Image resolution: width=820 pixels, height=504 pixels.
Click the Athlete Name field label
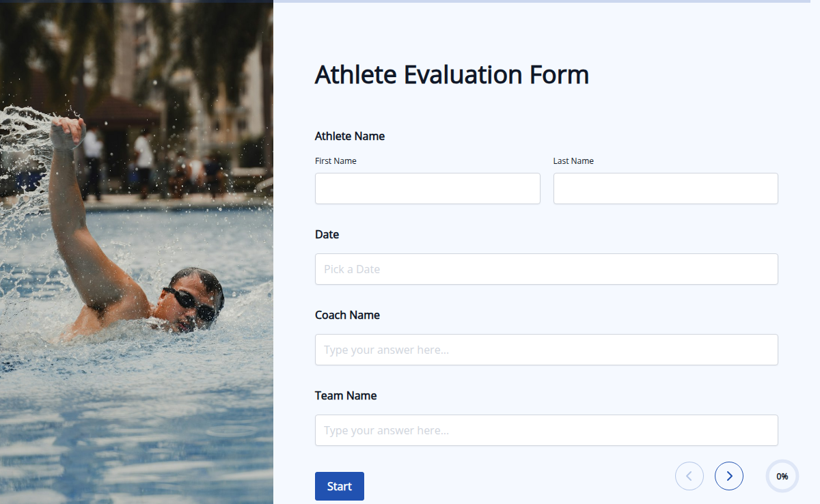point(349,136)
